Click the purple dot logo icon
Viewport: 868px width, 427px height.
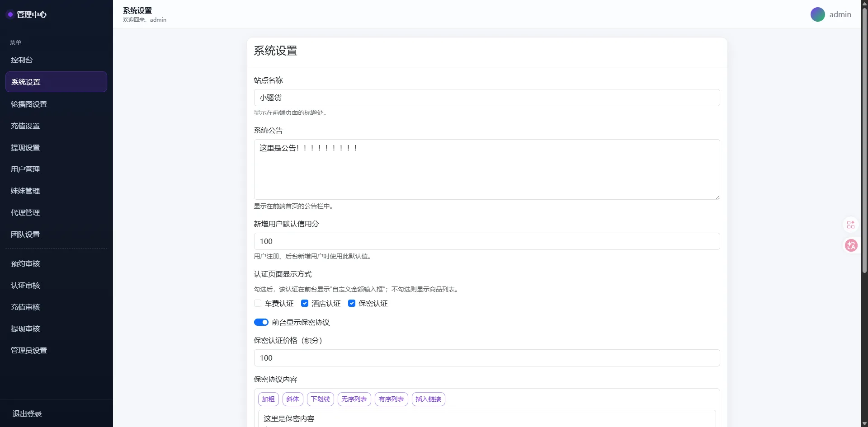tap(10, 14)
